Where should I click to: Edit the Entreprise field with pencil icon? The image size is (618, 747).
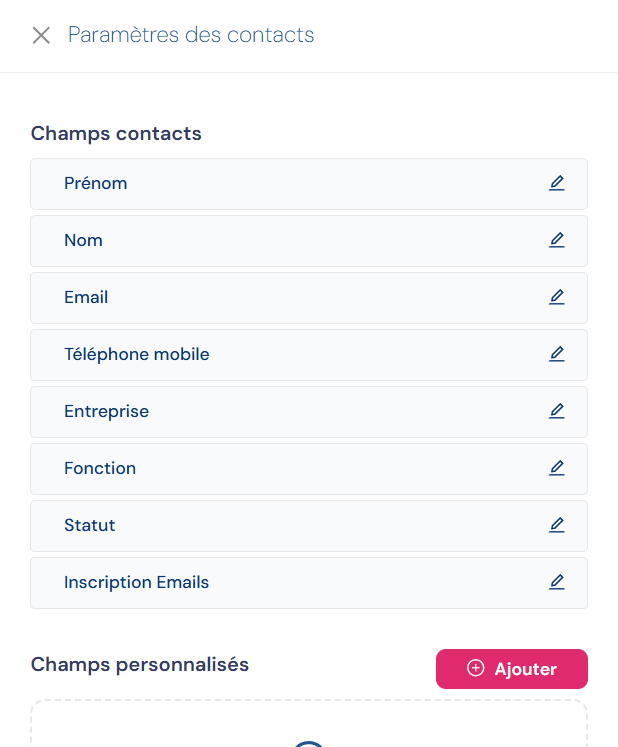[557, 412]
